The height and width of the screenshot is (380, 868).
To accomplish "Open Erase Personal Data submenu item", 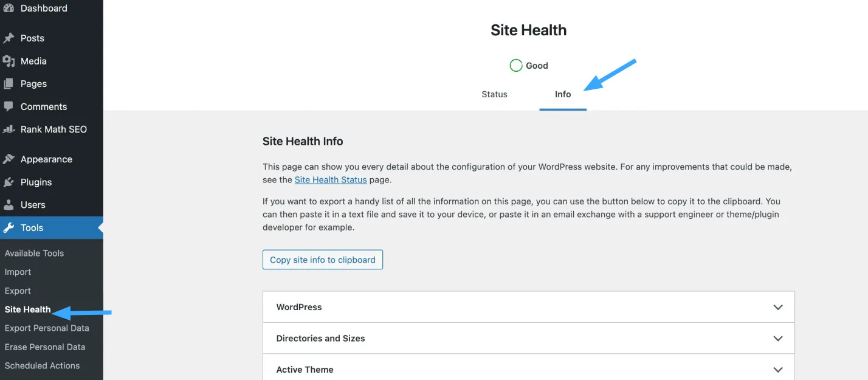I will 45,347.
